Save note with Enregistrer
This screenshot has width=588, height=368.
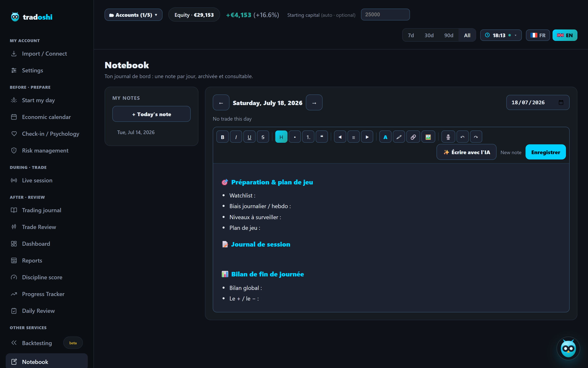[x=546, y=152]
